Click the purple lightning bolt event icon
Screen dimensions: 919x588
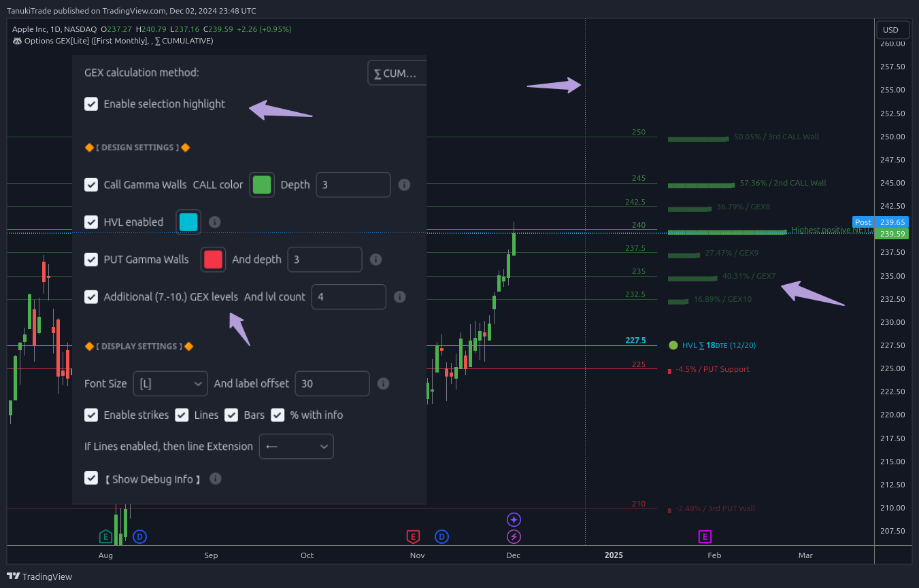click(x=514, y=537)
